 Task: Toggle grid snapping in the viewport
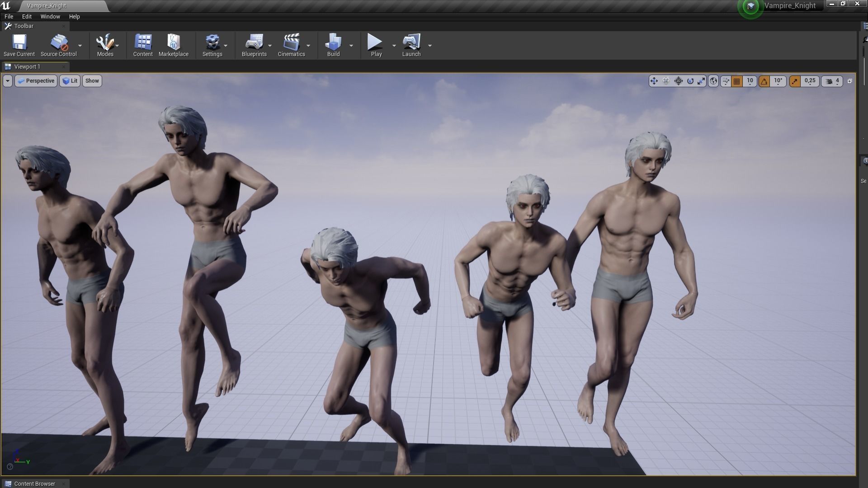[737, 81]
